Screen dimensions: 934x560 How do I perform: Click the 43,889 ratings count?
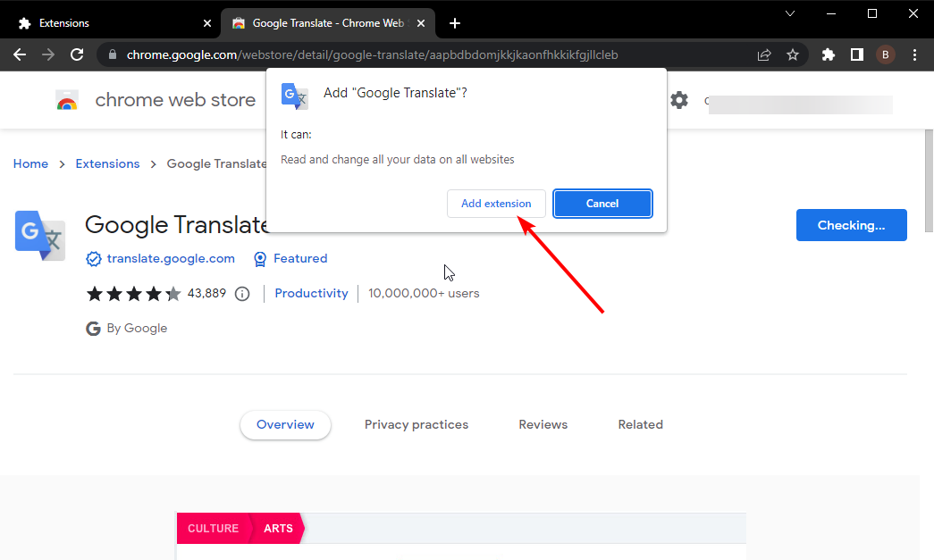(206, 293)
